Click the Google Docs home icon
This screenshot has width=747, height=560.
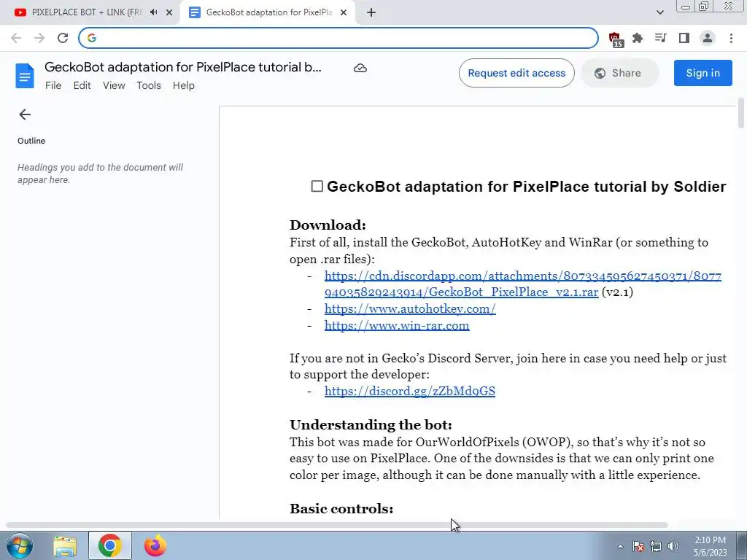[25, 76]
